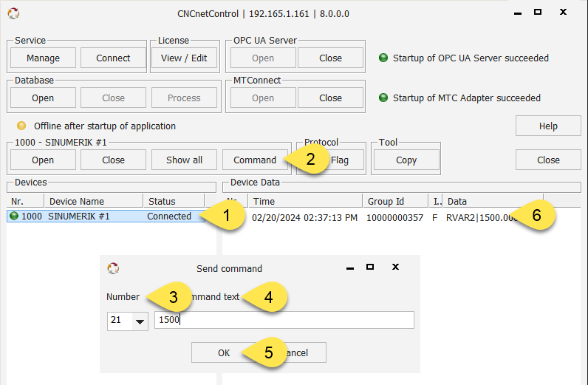Click the CNCnetControl app icon in title bar
This screenshot has height=385, width=588.
[13, 13]
